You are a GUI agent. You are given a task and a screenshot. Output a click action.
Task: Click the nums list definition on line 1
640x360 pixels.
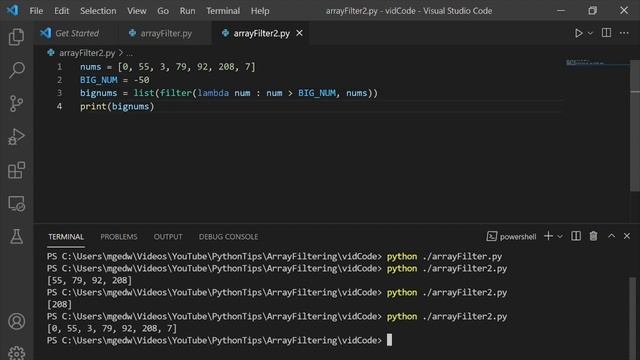(168, 67)
